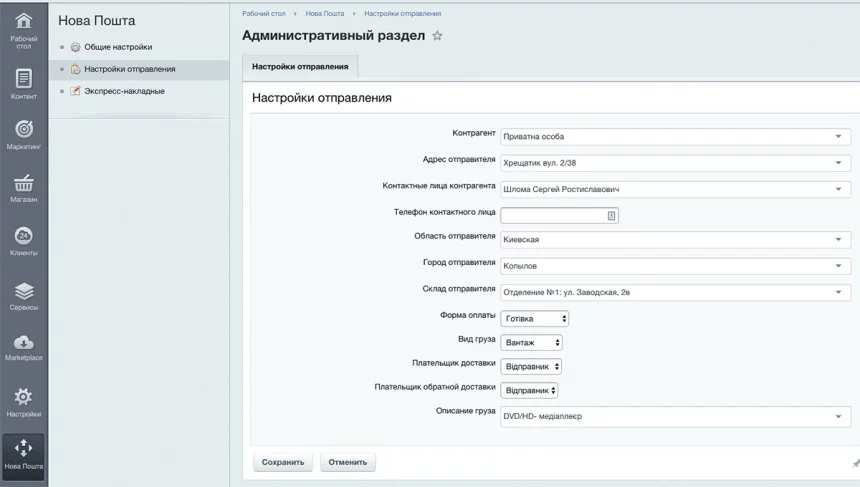Add page to favorites with star icon
Screen dimensions: 860x487
pos(435,37)
